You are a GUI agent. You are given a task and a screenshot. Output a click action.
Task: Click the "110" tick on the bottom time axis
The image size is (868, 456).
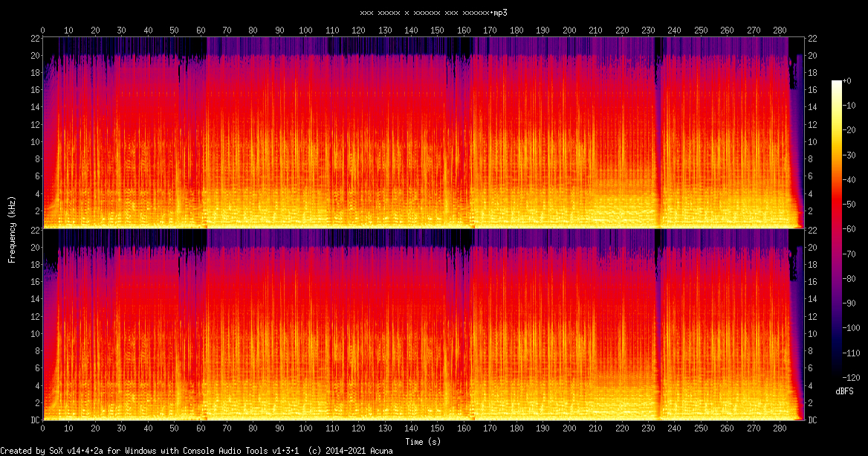coord(332,428)
